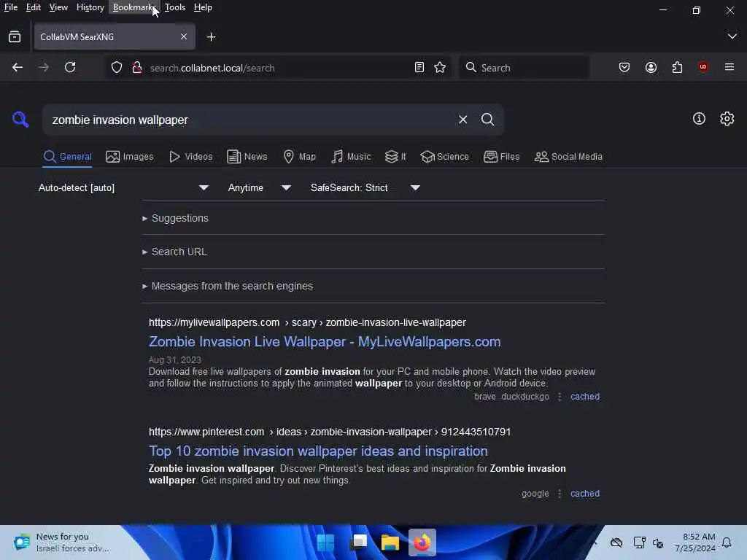Open the Tools menu
Screen dimensions: 747x560
click(175, 7)
